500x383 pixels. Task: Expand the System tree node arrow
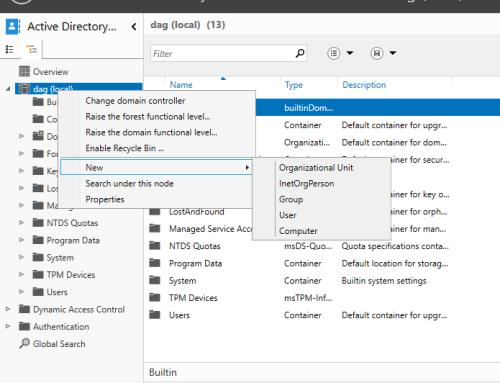pyautogui.click(x=21, y=257)
